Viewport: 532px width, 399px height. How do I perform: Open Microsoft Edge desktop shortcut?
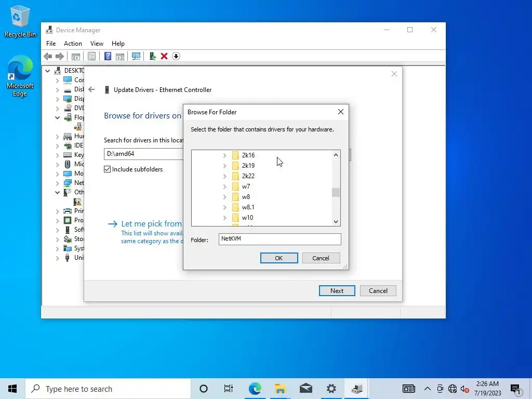tap(20, 76)
